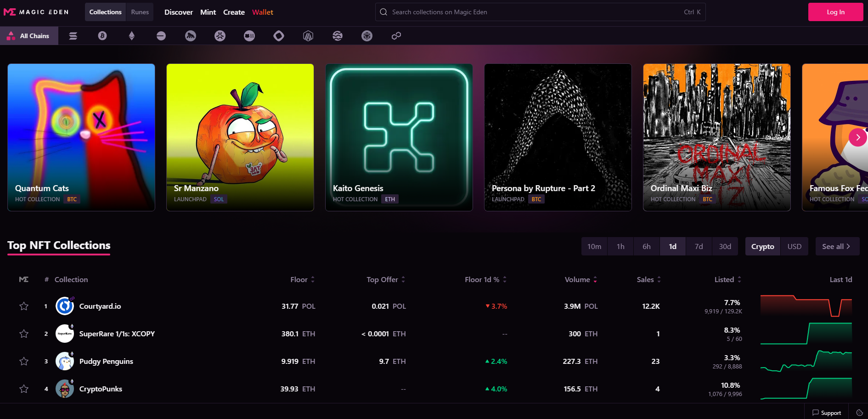
Task: Choose the Ethereum chain icon
Action: click(x=132, y=36)
